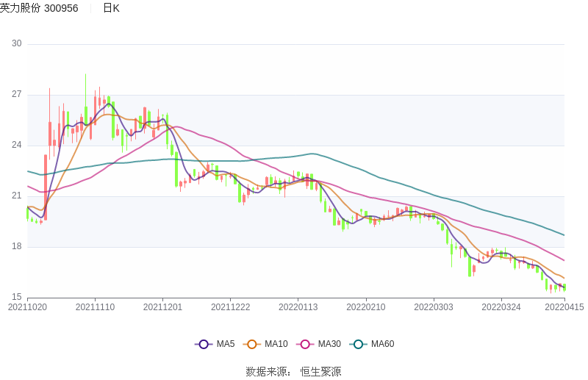Viewport: 588px width, 380px height.
Task: Click the teal MA60 legend circle marker
Action: [358, 344]
